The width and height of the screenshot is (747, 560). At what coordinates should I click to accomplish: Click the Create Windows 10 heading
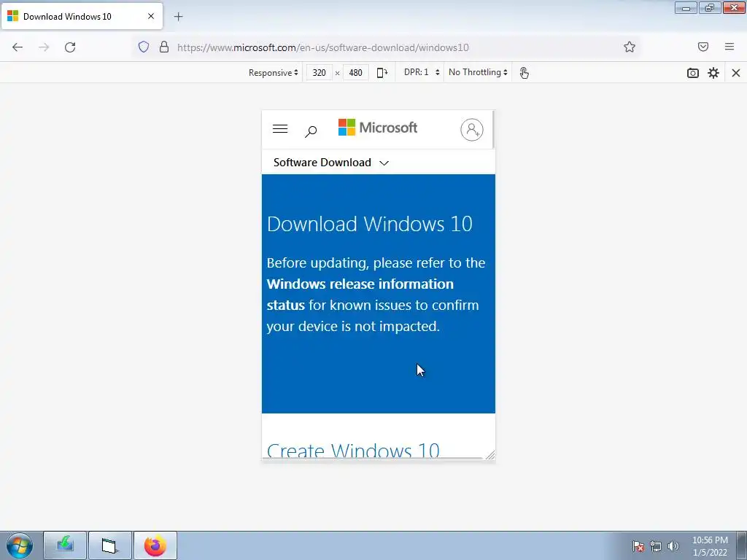point(353,449)
